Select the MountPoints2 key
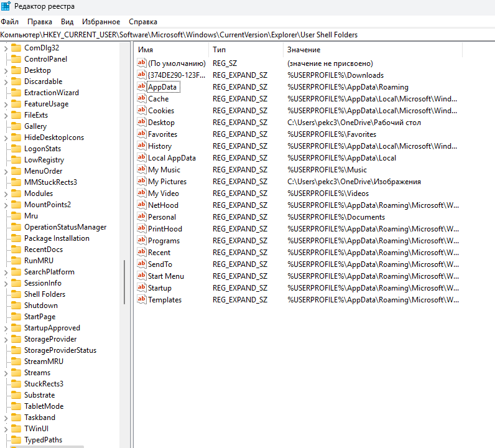This screenshot has width=495, height=448. [48, 205]
